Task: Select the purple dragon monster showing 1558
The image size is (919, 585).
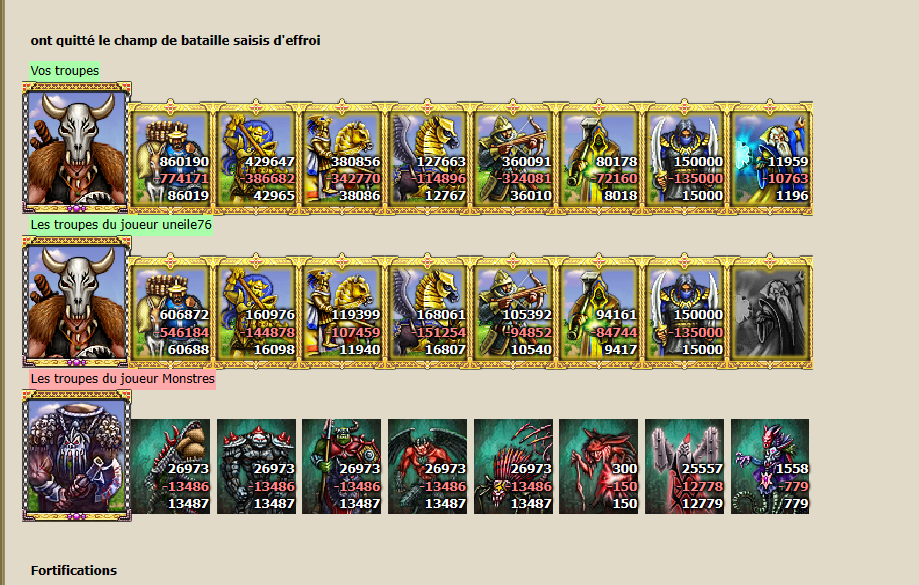Action: (770, 466)
